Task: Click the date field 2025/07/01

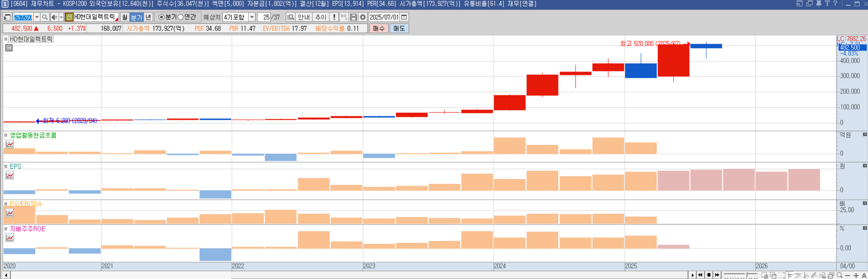Action: [x=384, y=17]
